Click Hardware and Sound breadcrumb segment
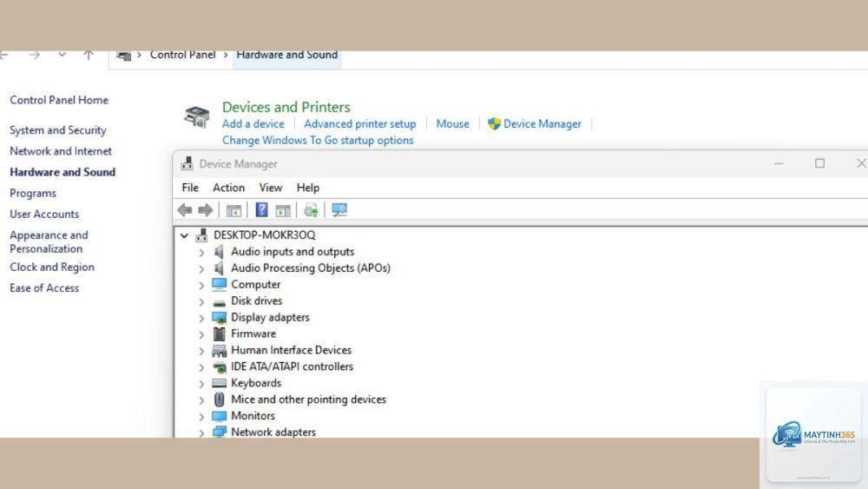 (x=286, y=55)
